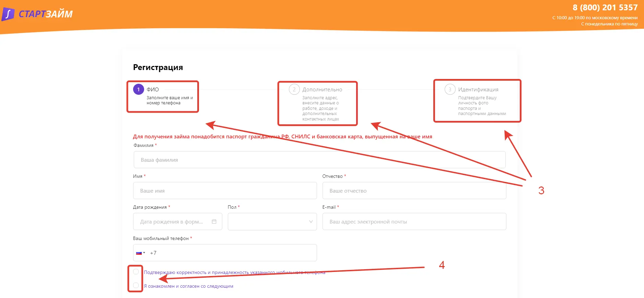The height and width of the screenshot is (298, 644).
Task: Expand the Пол dropdown
Action: (272, 221)
